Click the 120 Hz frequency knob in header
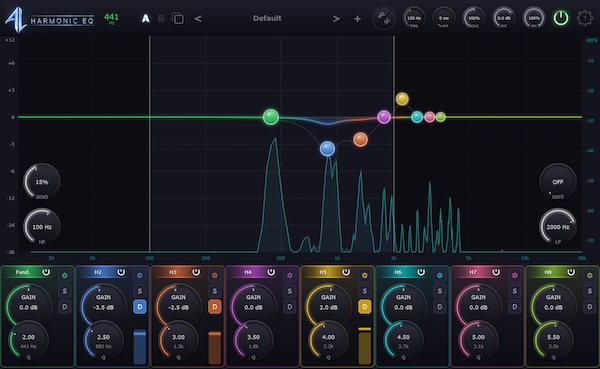The height and width of the screenshot is (369, 600). tap(414, 18)
